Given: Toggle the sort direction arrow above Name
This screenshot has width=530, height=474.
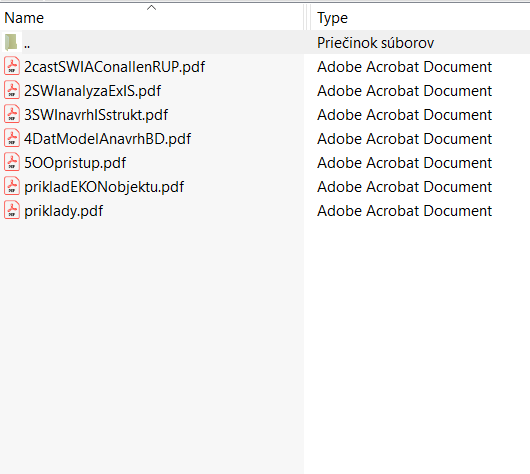Looking at the screenshot, I should [151, 7].
